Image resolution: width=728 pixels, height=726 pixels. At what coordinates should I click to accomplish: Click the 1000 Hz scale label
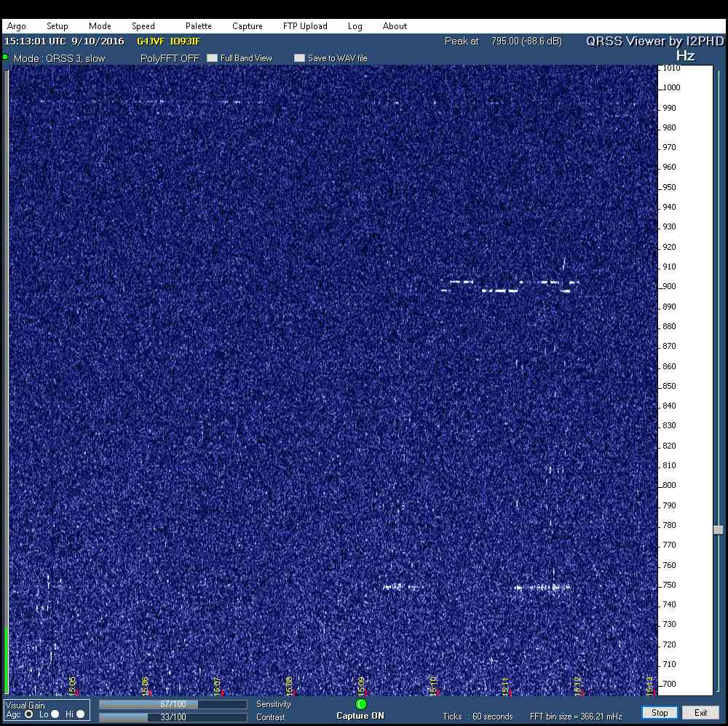tap(671, 87)
